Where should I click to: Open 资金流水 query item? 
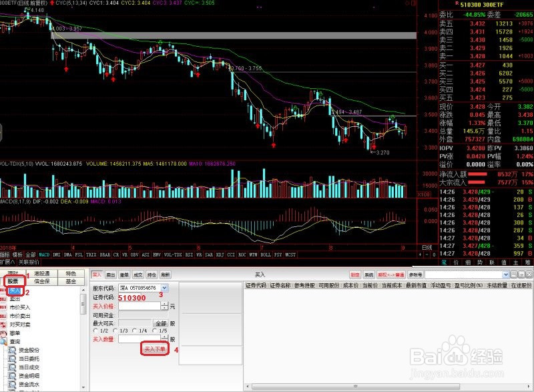[29, 384]
